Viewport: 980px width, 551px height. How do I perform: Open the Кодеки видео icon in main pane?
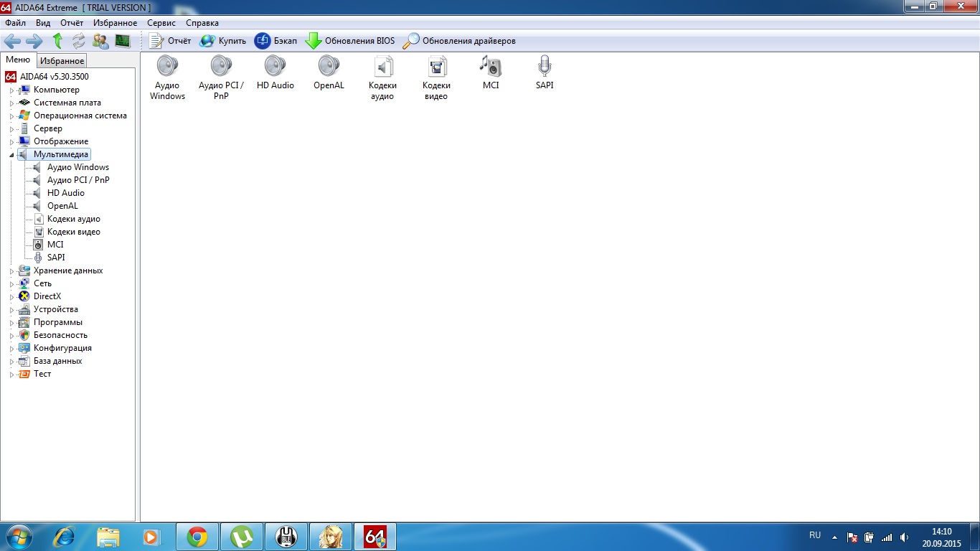[x=436, y=77]
